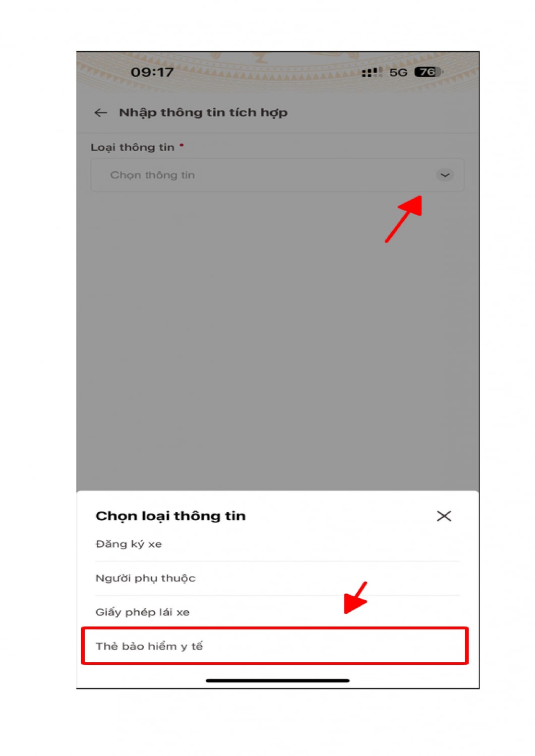
Task: Tap the cellular signal bars icon
Action: point(372,73)
